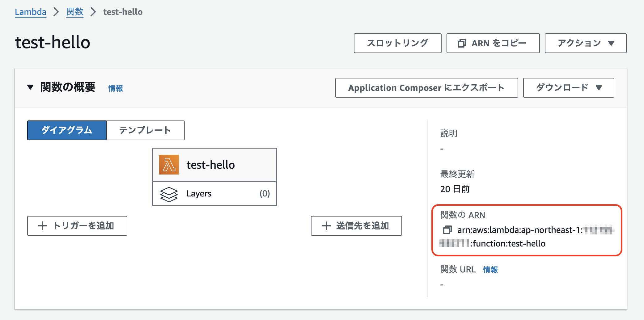Open 情報 link next to 関数 URL

tap(490, 270)
